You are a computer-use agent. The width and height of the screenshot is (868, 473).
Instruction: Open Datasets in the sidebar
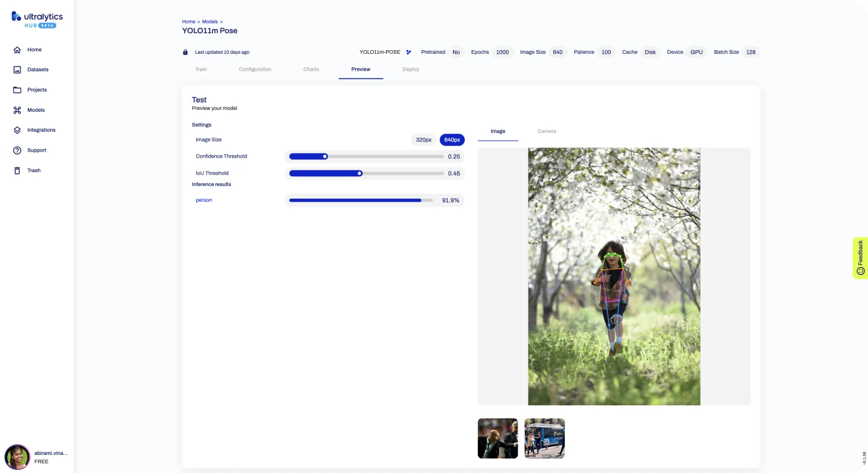coord(37,69)
